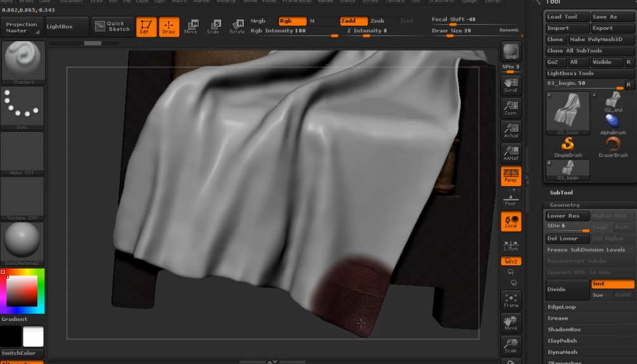Collapse the Geometry section
The height and width of the screenshot is (364, 637).
coord(564,205)
